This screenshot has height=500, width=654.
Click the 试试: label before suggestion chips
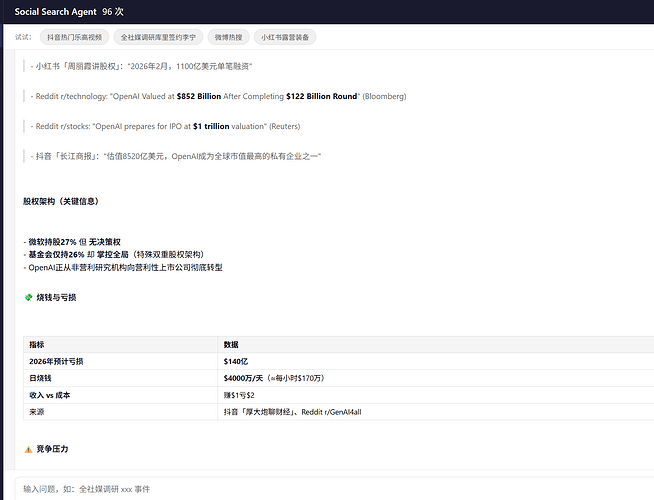point(23,37)
